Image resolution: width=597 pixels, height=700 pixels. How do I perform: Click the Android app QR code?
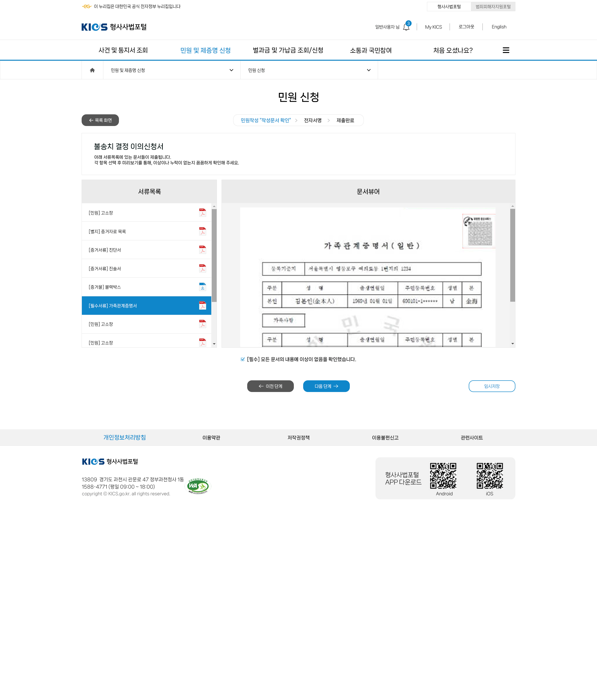(x=443, y=476)
